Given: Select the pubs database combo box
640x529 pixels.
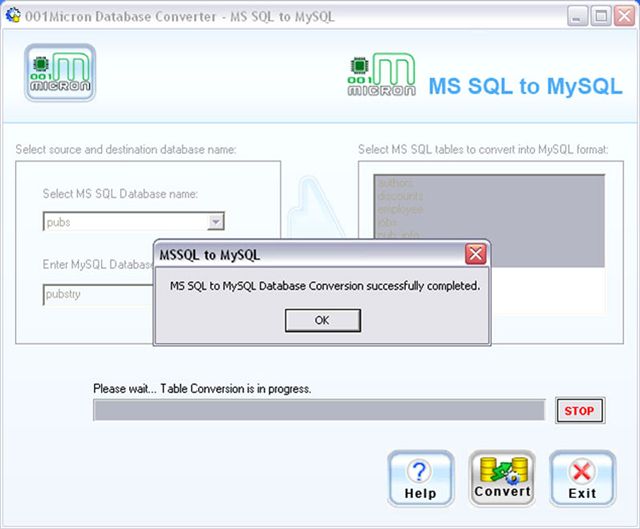Looking at the screenshot, I should tap(133, 222).
